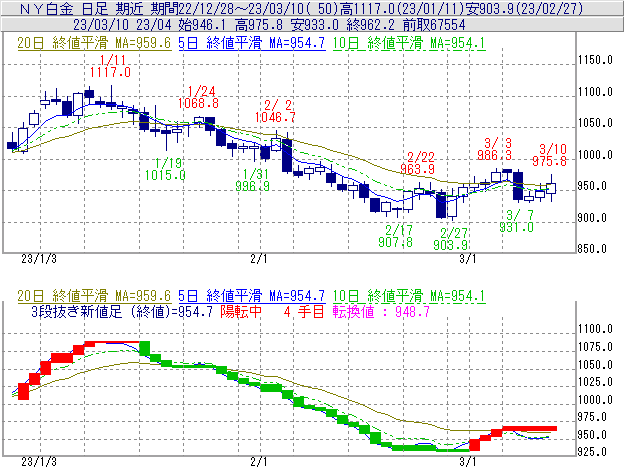
Task: Click the low-price 安903.9(23/02/27) header text
Action: [x=523, y=8]
